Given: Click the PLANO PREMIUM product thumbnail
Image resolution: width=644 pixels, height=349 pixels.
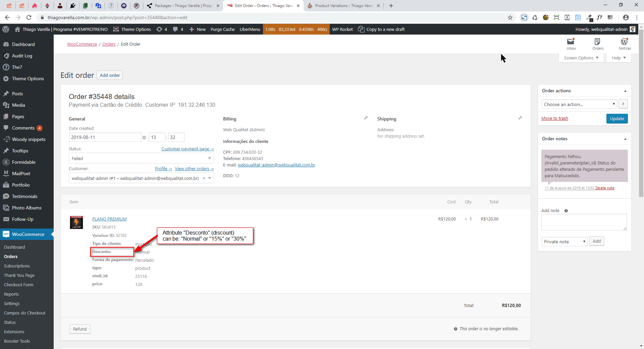Looking at the screenshot, I should pos(76,222).
